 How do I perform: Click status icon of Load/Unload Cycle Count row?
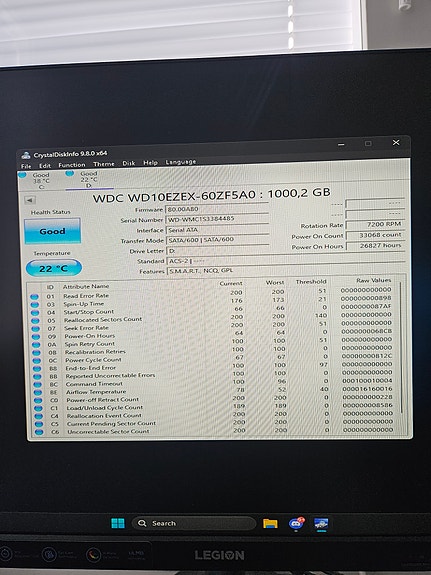(39, 409)
